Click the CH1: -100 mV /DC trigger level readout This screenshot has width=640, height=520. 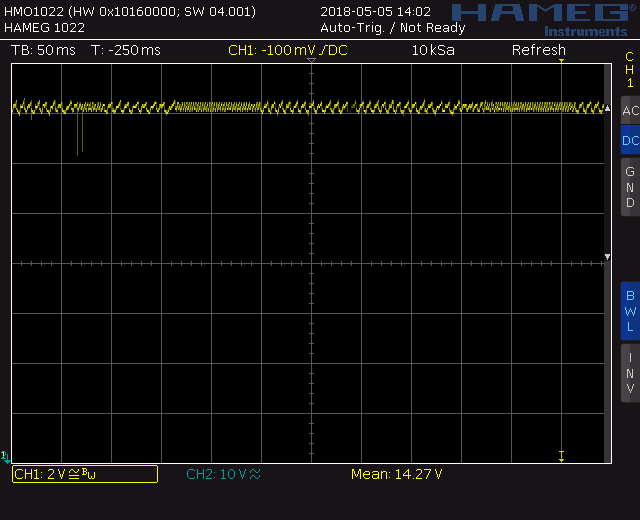tap(288, 50)
